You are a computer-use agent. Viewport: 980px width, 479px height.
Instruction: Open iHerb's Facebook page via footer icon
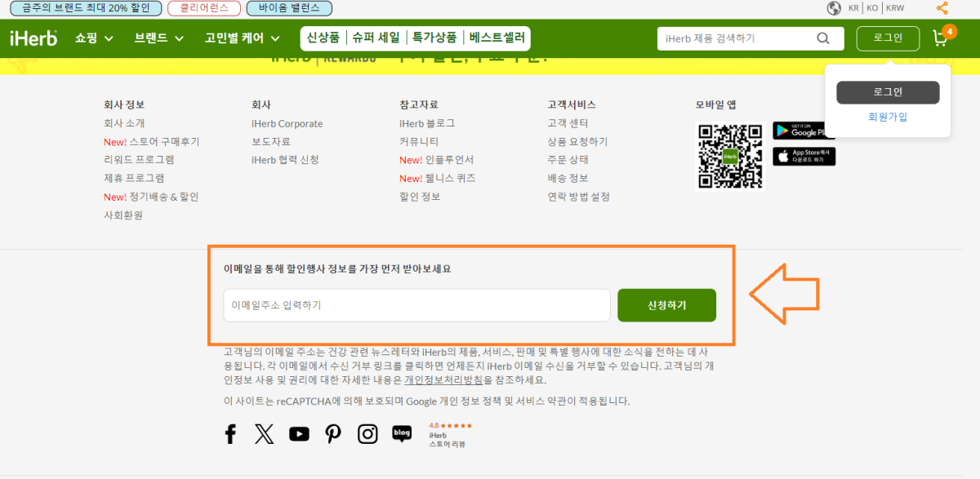[x=230, y=433]
